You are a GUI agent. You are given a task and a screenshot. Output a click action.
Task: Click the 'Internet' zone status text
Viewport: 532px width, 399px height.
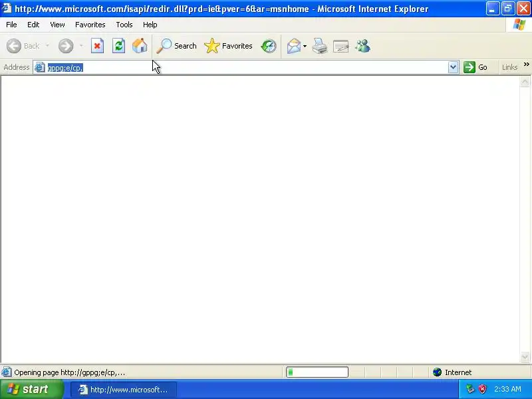458,372
